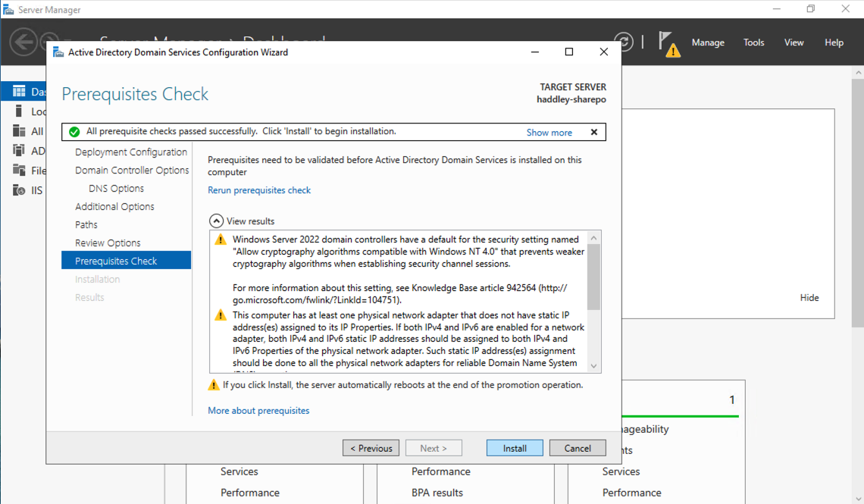
Task: Click Server Manager title bar icon
Action: pyautogui.click(x=8, y=10)
